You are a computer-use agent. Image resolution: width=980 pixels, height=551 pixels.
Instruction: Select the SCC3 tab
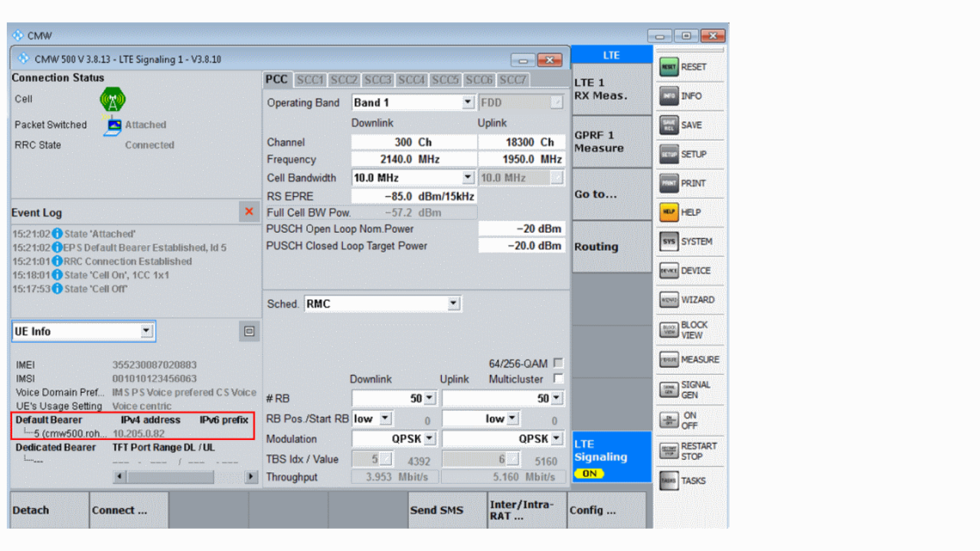pos(377,80)
